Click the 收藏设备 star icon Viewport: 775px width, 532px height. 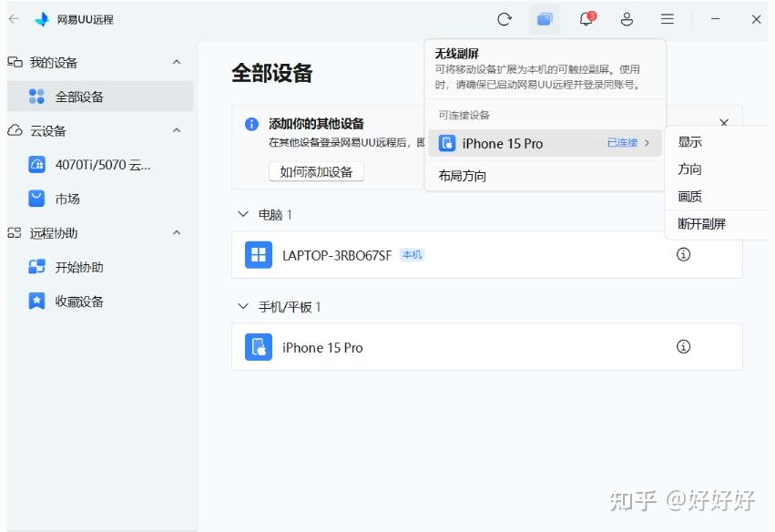(x=37, y=302)
